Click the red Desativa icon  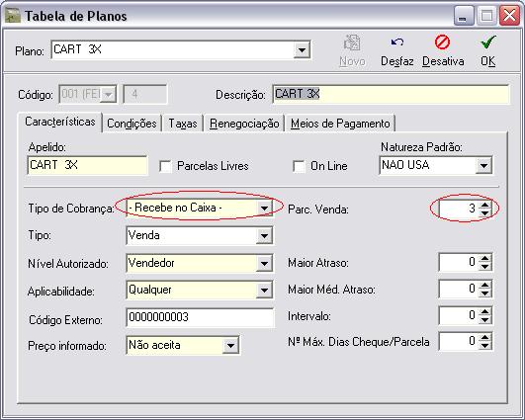click(x=442, y=42)
